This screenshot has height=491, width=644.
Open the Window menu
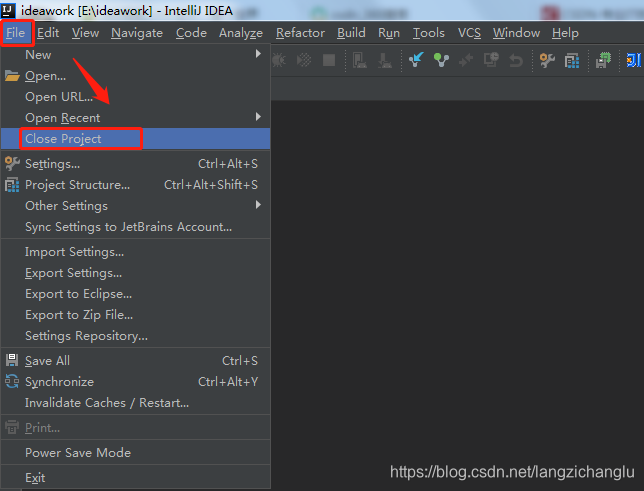pos(516,33)
